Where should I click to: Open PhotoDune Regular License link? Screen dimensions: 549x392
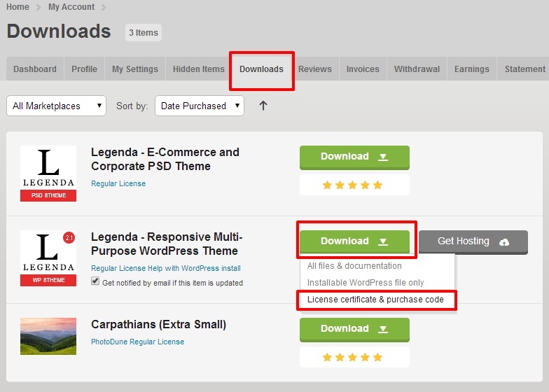pyautogui.click(x=137, y=342)
